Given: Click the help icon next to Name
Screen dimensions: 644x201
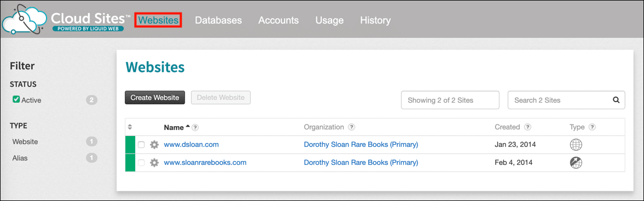Looking at the screenshot, I should pyautogui.click(x=195, y=128).
